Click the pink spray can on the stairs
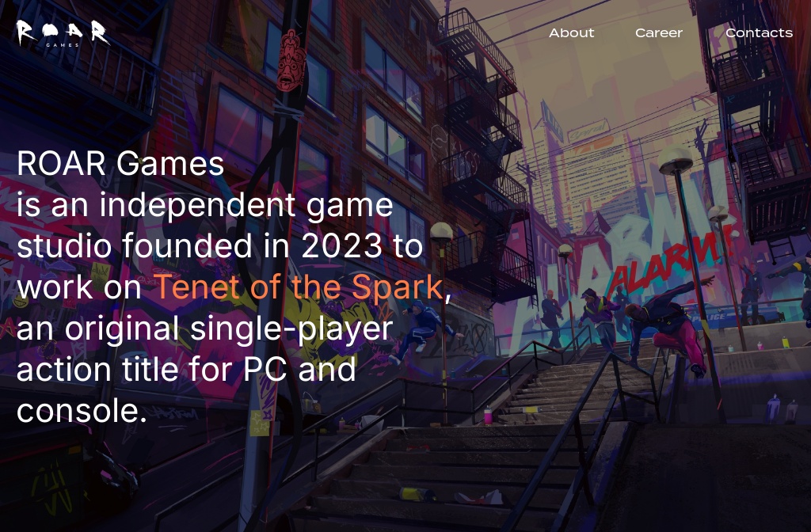 point(488,414)
